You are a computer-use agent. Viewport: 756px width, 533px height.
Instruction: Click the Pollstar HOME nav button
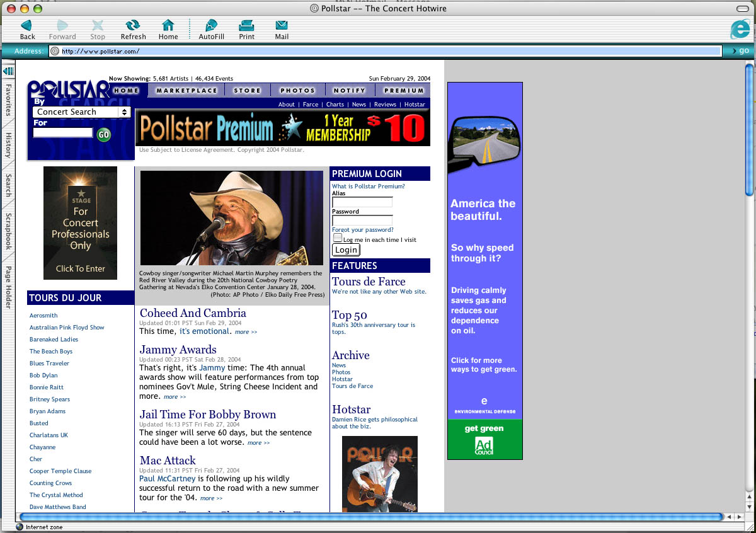(x=126, y=91)
